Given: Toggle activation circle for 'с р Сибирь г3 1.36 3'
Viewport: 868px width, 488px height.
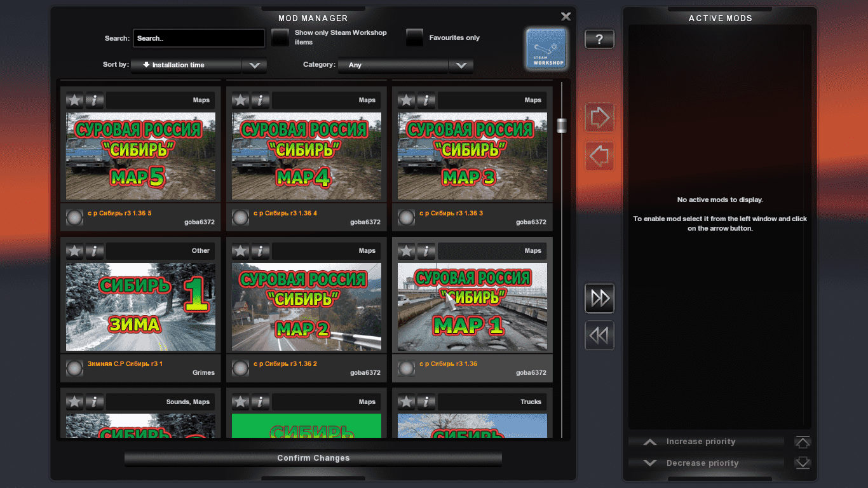Looking at the screenshot, I should pos(407,218).
